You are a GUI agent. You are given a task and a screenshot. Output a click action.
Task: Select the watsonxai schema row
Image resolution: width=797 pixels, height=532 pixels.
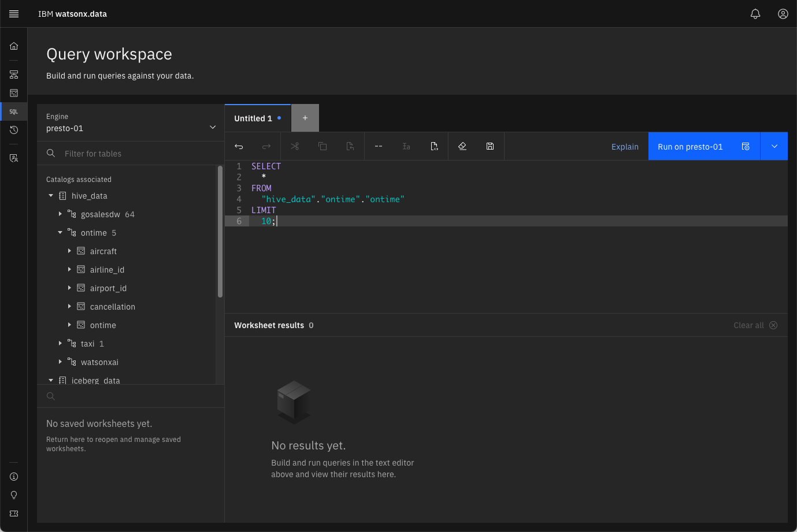126,362
